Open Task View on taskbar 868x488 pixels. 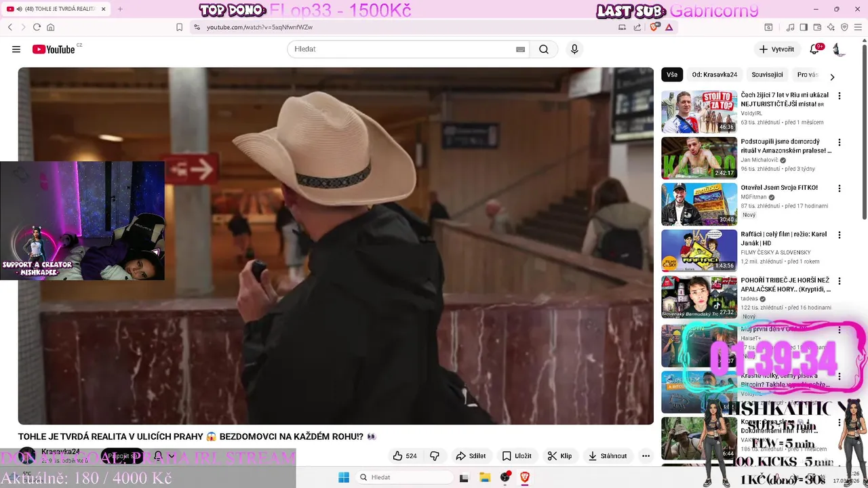pyautogui.click(x=465, y=477)
